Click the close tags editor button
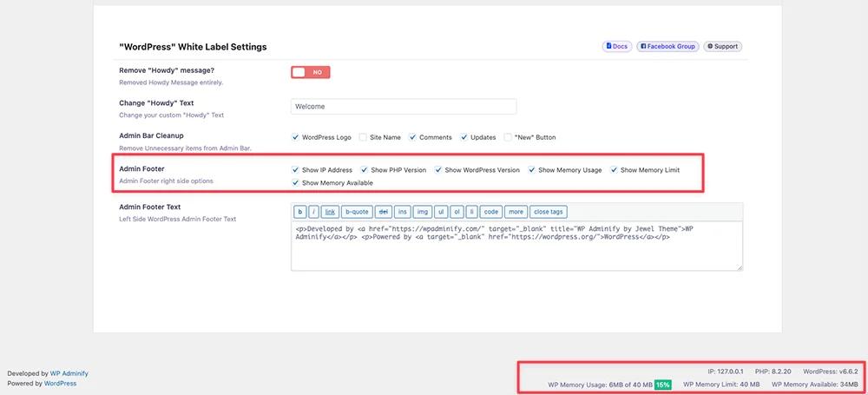This screenshot has width=868, height=395. pyautogui.click(x=549, y=212)
